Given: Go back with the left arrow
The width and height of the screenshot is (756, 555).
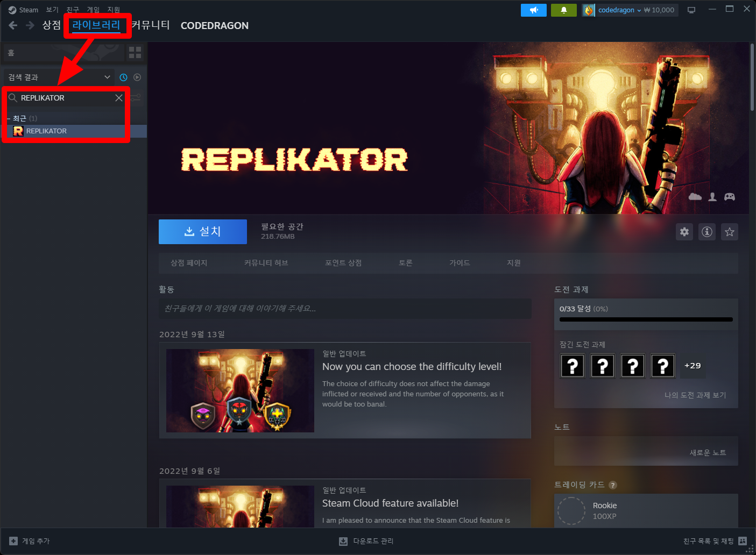Looking at the screenshot, I should [x=13, y=25].
